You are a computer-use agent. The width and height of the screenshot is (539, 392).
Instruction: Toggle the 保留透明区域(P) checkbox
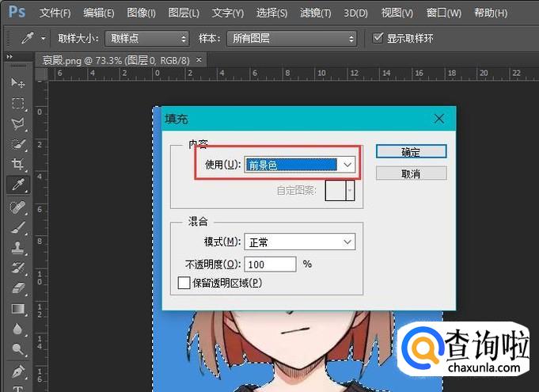(184, 283)
